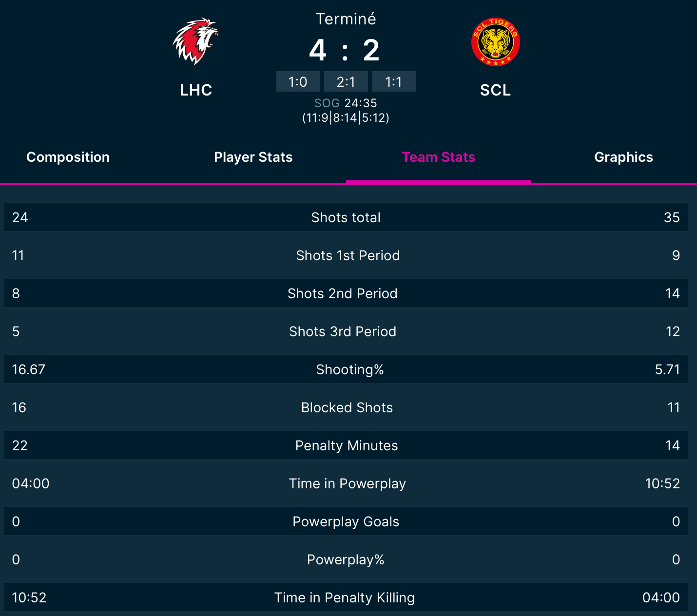This screenshot has width=697, height=616.
Task: Click the final score 4 : 2
Action: coord(345,50)
